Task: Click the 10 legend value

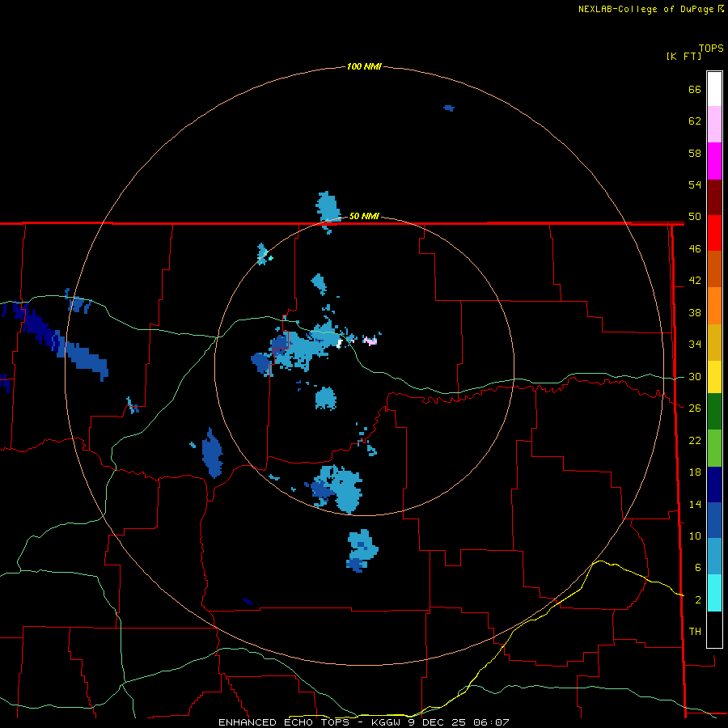Action: click(695, 535)
